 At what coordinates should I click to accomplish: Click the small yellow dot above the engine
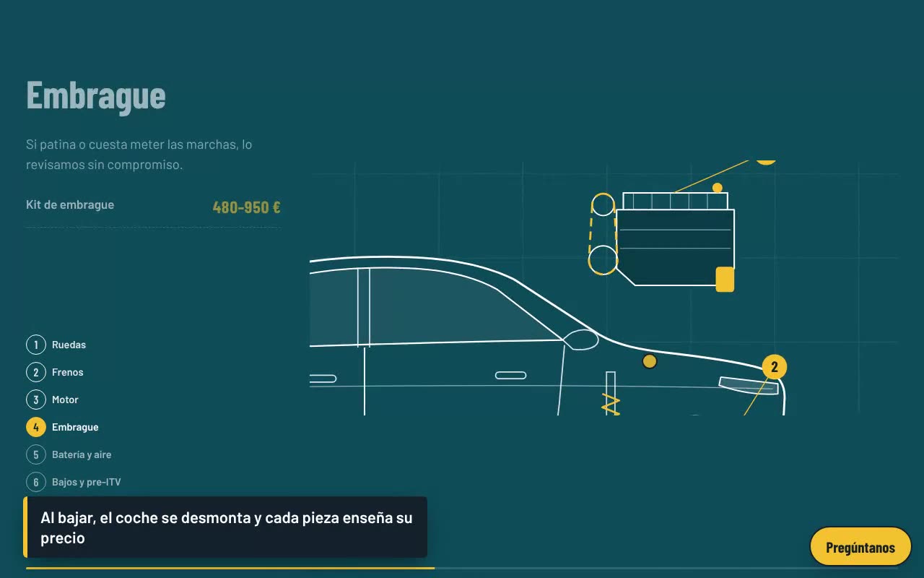click(x=717, y=188)
